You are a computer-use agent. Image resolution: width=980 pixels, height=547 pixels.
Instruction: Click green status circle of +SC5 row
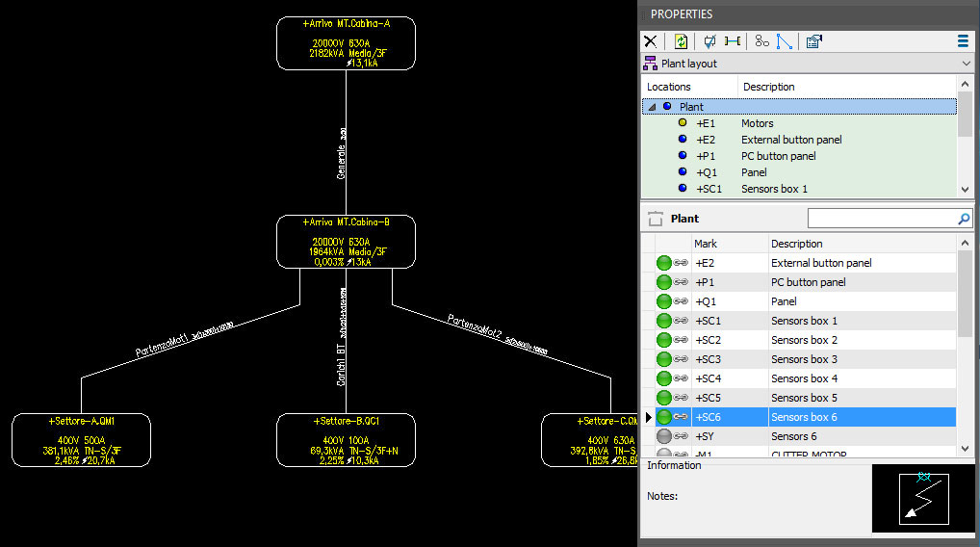pyautogui.click(x=663, y=398)
